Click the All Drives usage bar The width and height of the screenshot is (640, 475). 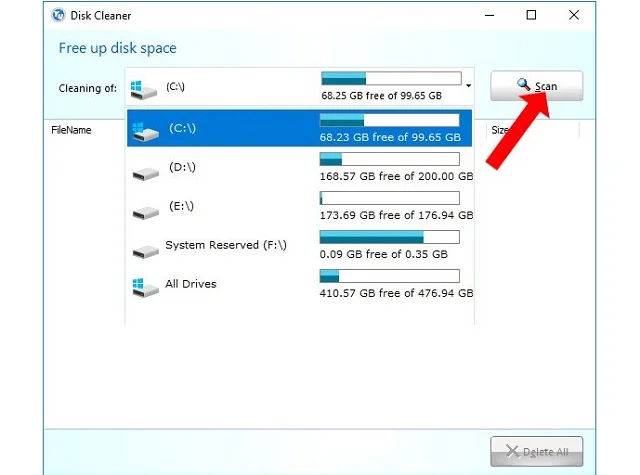[389, 276]
